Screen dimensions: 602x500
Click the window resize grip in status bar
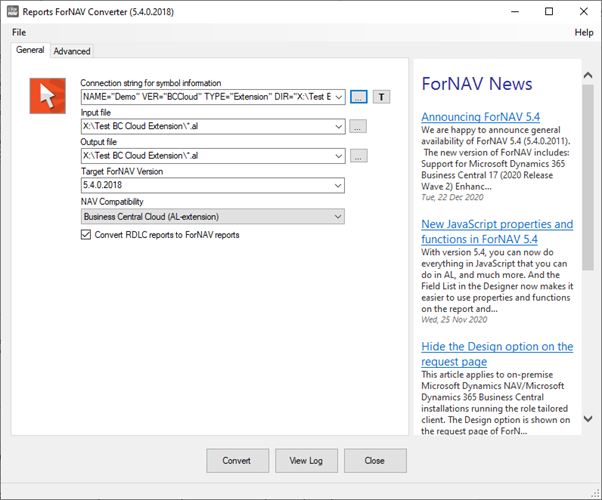596,494
